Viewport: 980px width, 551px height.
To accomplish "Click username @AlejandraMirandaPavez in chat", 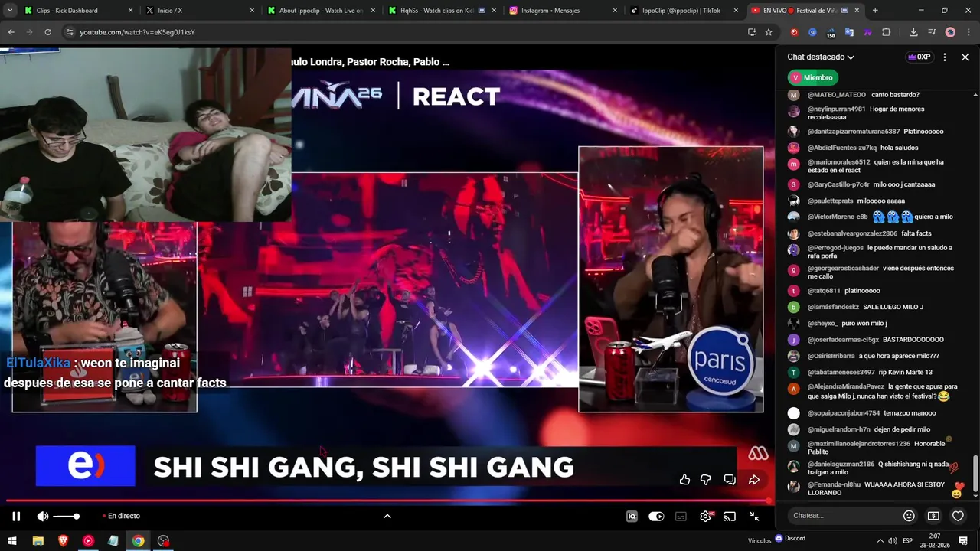I will (846, 387).
